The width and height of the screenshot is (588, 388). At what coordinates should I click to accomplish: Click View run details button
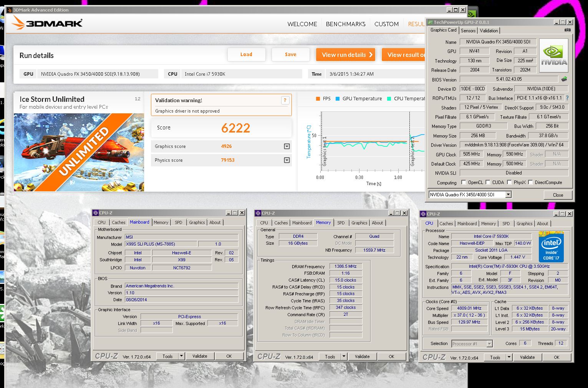pos(346,55)
